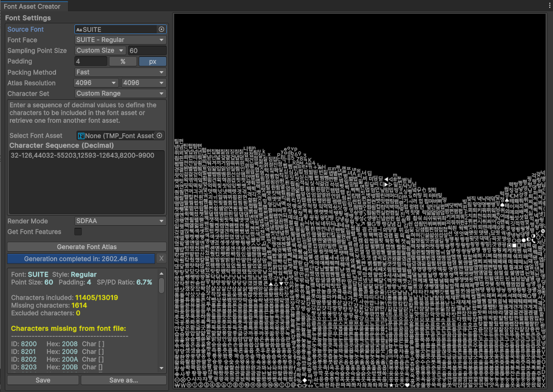The width and height of the screenshot is (553, 392).
Task: Switch padding unit to percent
Action: pyautogui.click(x=123, y=62)
